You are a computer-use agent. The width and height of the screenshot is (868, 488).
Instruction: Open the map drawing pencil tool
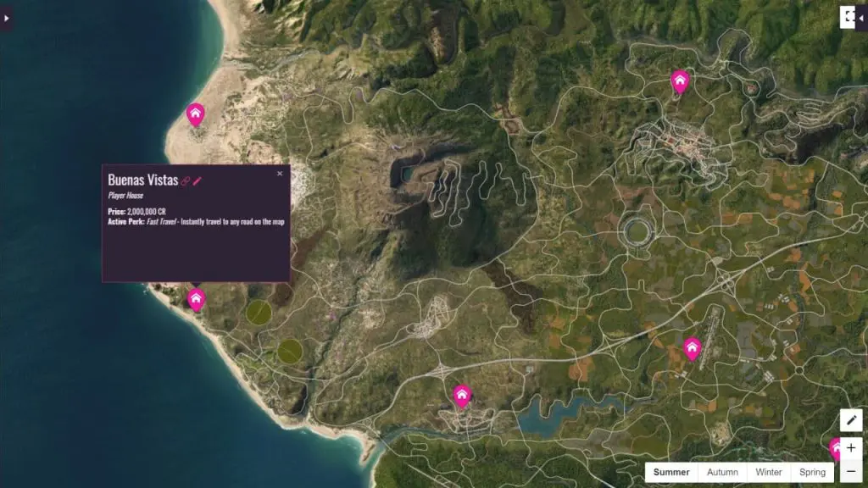pos(851,420)
